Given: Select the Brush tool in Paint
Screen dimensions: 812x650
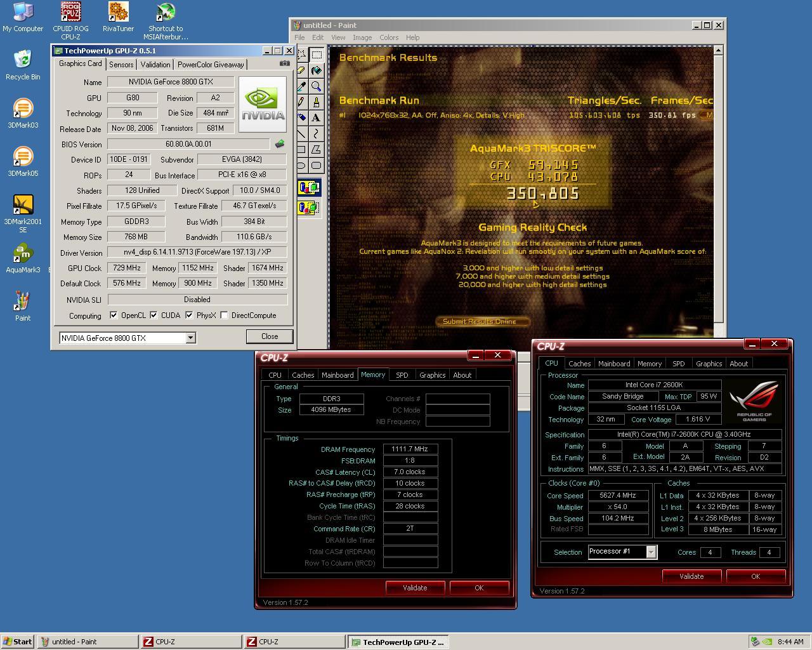Looking at the screenshot, I should point(316,102).
